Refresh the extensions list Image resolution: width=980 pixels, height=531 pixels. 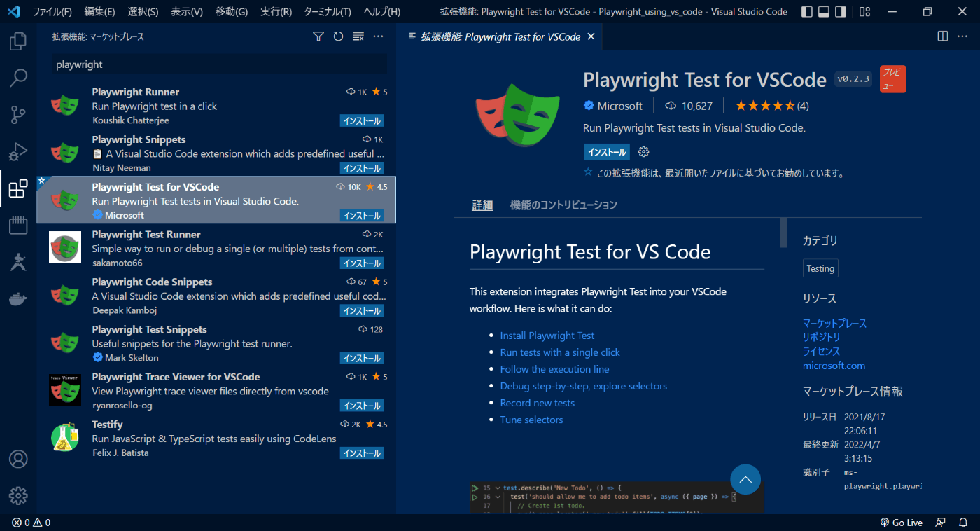pos(338,36)
